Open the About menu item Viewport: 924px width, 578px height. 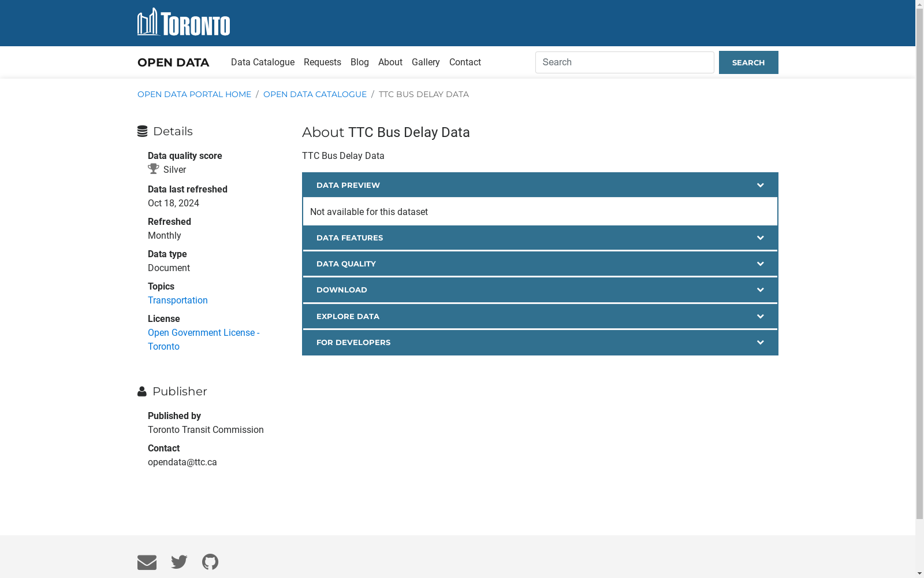[390, 62]
